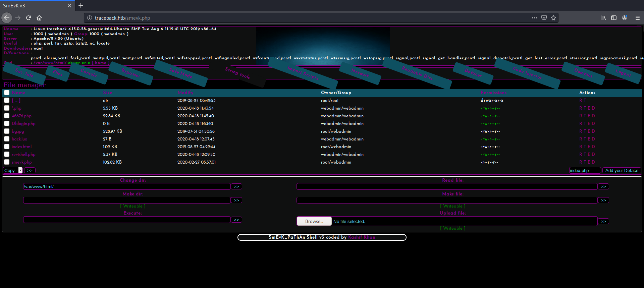Open the hamburger application menu
The width and height of the screenshot is (644, 288).
pyautogui.click(x=638, y=18)
